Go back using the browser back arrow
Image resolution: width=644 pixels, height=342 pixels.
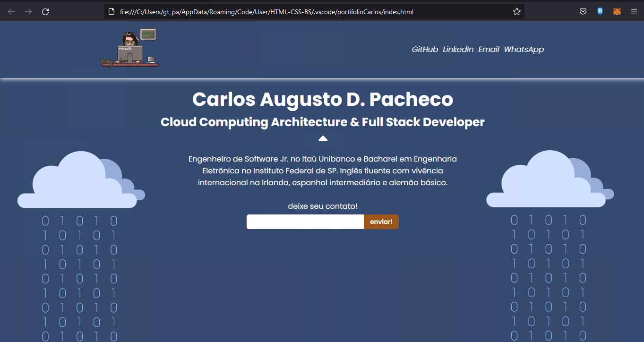pyautogui.click(x=11, y=12)
